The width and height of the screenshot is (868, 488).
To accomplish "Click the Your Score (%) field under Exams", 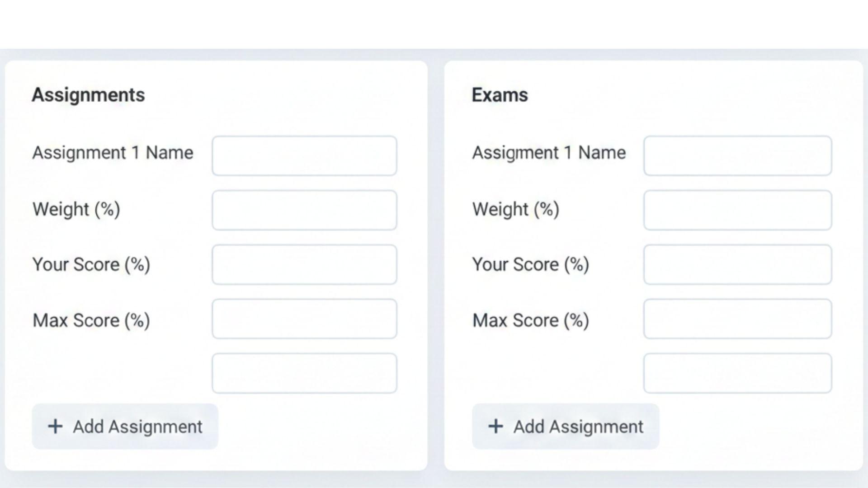I will click(x=737, y=264).
